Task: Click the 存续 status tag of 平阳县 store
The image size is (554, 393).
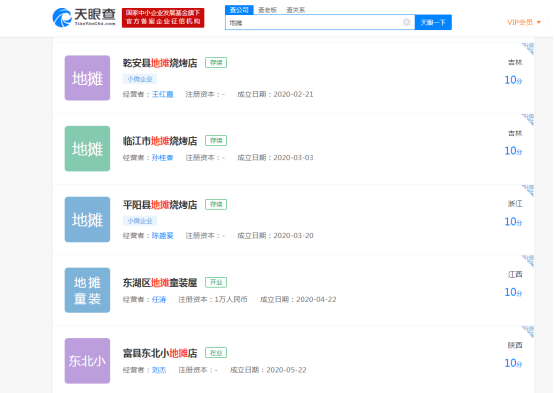Action: pyautogui.click(x=216, y=204)
